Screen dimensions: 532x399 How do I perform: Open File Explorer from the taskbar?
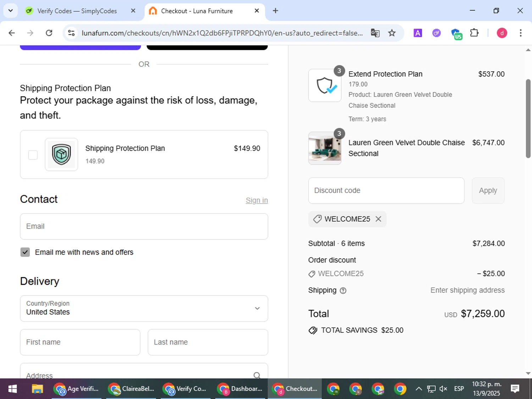pyautogui.click(x=37, y=389)
